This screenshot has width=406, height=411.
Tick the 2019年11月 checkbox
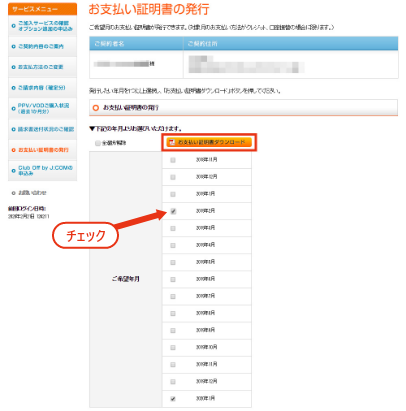[173, 364]
